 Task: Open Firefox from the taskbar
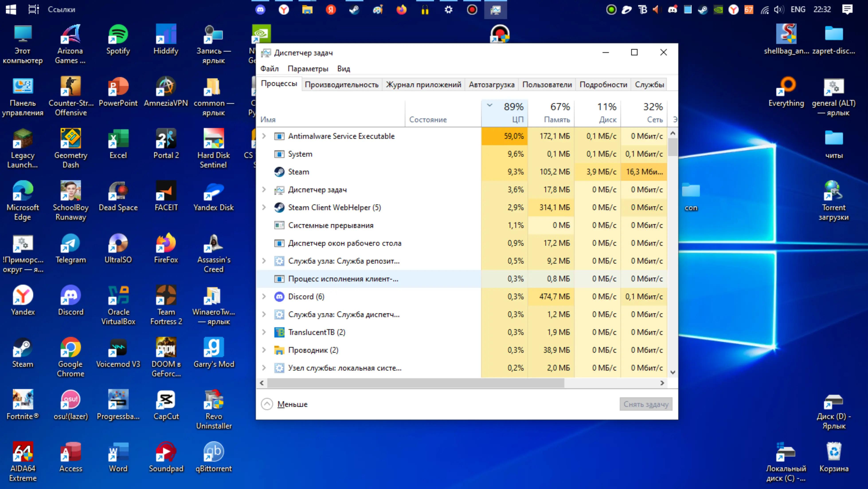tap(401, 10)
